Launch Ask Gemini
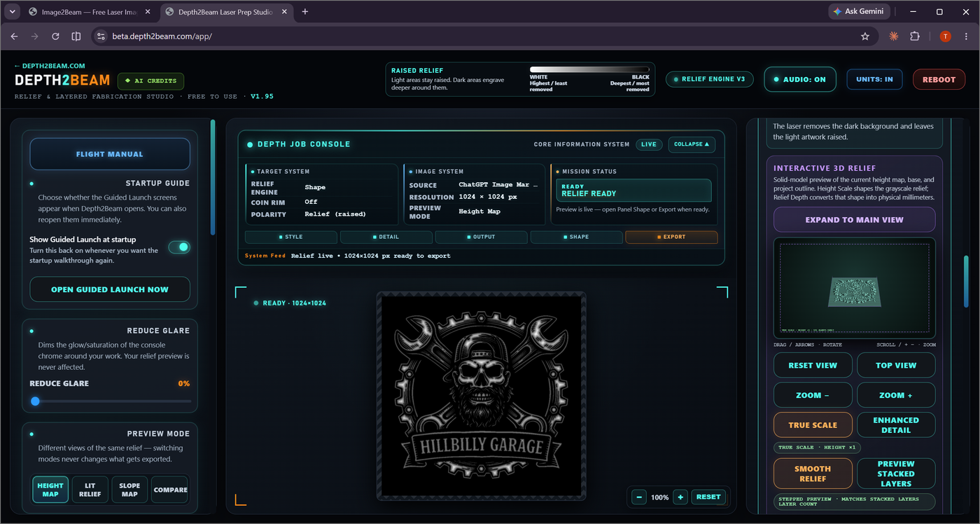Screen dimensions: 980x524 [x=860, y=11]
